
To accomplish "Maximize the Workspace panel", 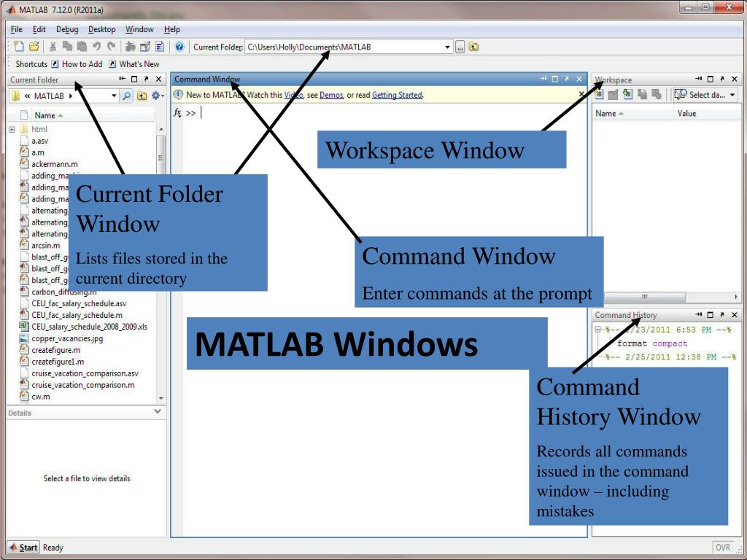I will [x=711, y=79].
